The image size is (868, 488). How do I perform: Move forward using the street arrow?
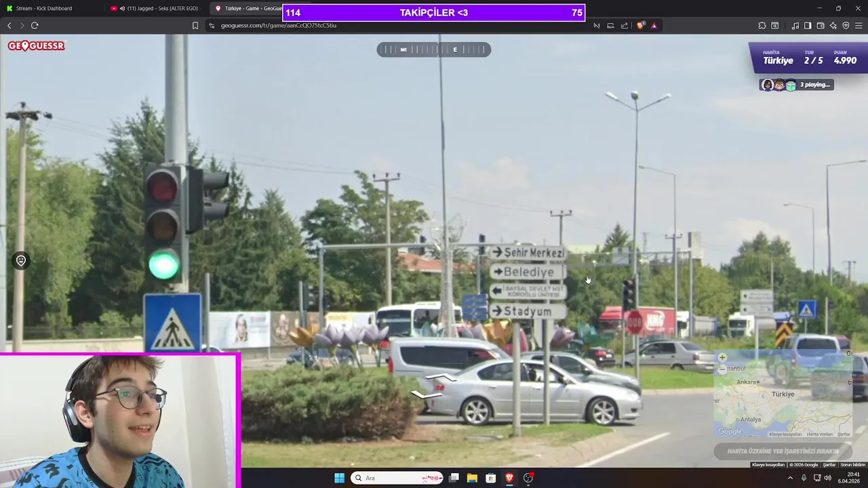(x=441, y=378)
